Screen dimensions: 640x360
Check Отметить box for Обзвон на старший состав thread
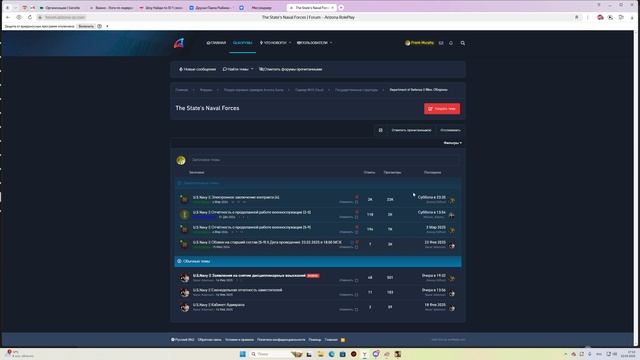(356, 247)
